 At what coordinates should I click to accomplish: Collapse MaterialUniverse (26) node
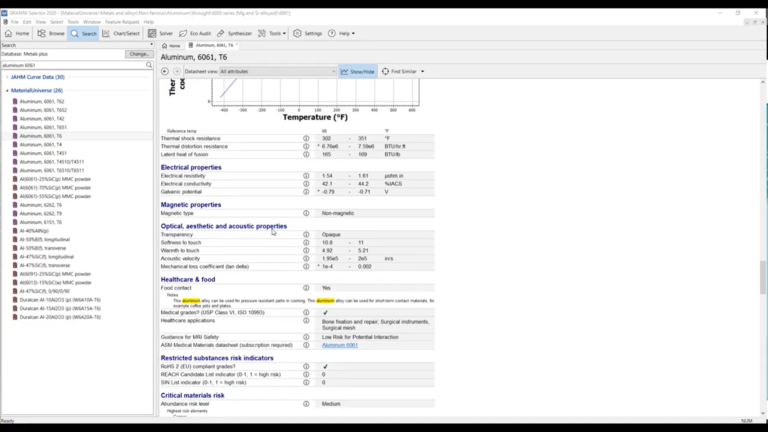coord(7,91)
